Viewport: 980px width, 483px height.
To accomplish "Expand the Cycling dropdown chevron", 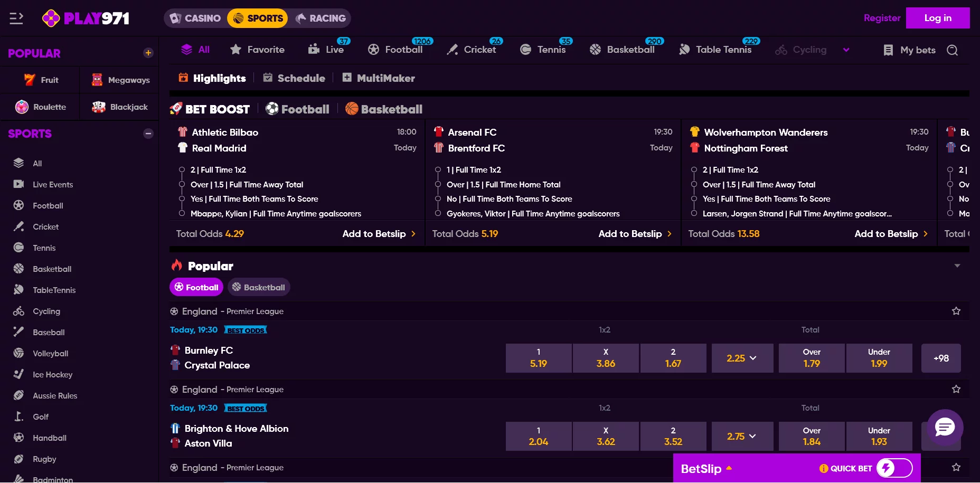I will (x=847, y=50).
